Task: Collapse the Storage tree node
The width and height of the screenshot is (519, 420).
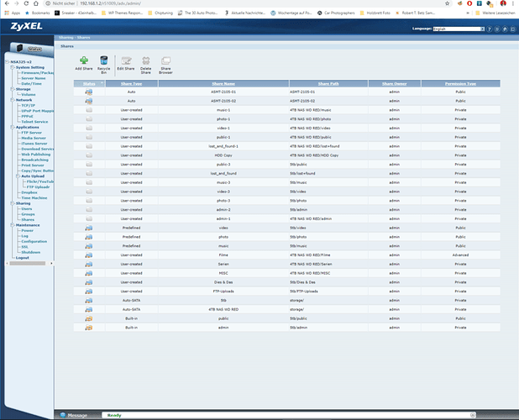Action: 13,89
